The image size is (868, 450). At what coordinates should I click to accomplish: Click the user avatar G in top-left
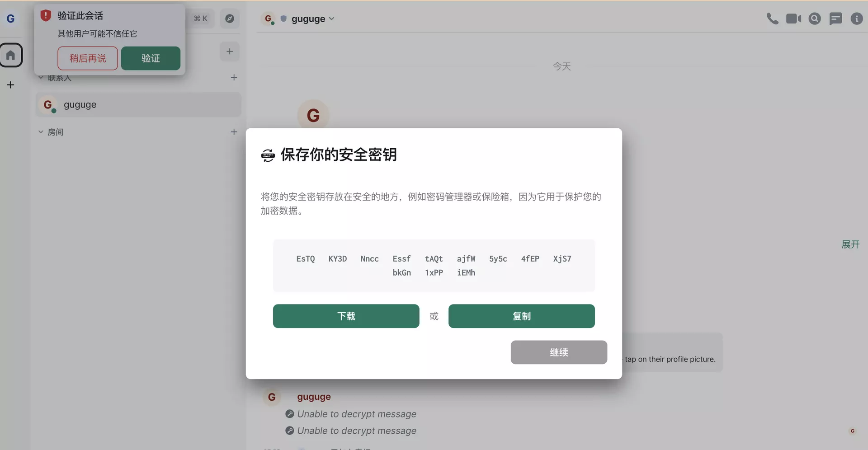click(x=11, y=19)
